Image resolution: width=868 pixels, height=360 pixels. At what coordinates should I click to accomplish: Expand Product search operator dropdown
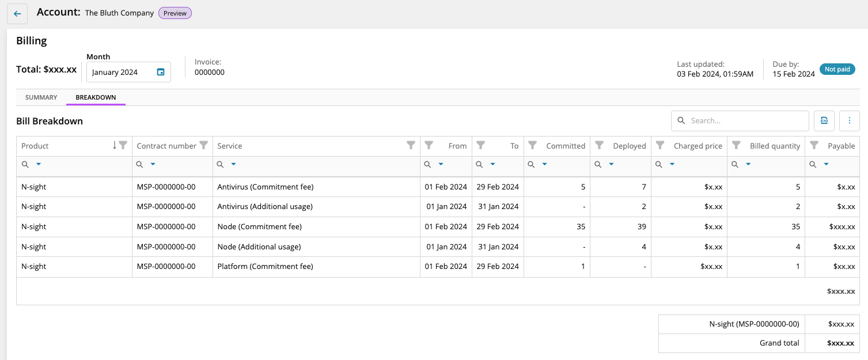(39, 165)
